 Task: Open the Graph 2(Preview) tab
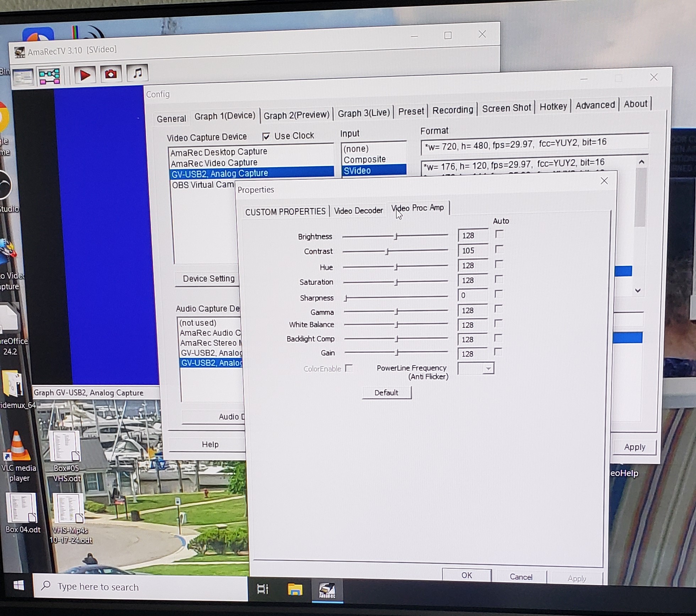coord(297,115)
